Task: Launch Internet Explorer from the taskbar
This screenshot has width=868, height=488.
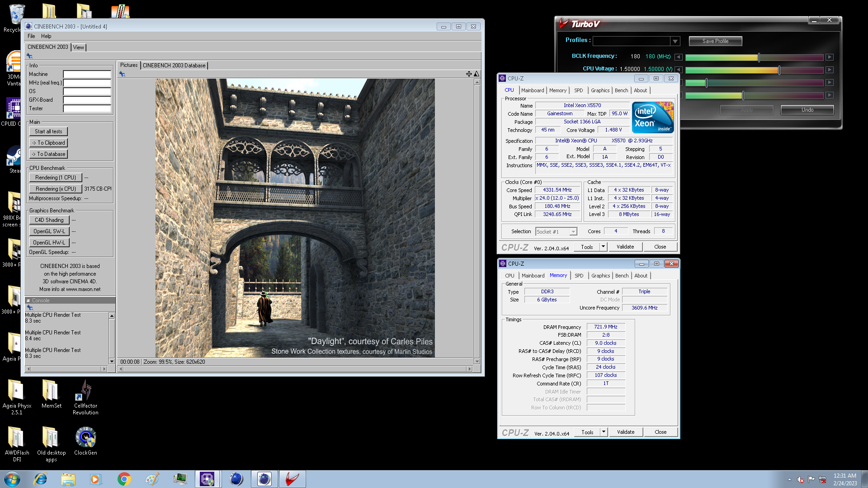Action: click(41, 479)
